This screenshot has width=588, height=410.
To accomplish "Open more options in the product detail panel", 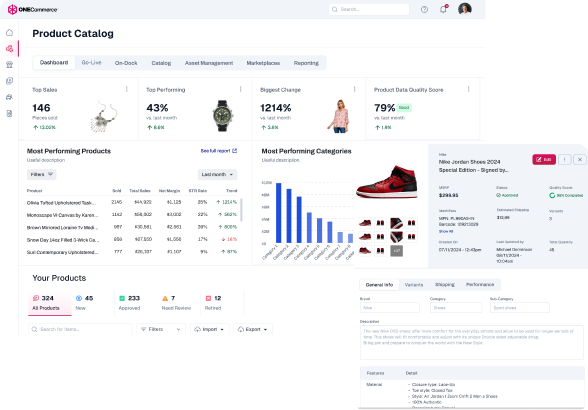I will point(564,159).
